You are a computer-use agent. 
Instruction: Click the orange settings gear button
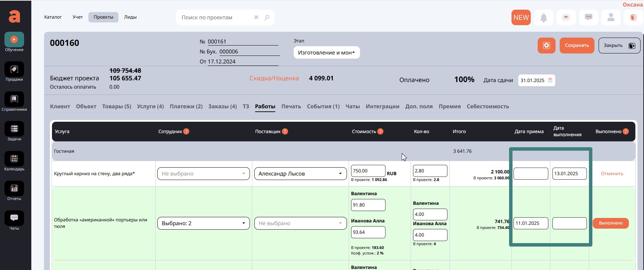(x=546, y=46)
